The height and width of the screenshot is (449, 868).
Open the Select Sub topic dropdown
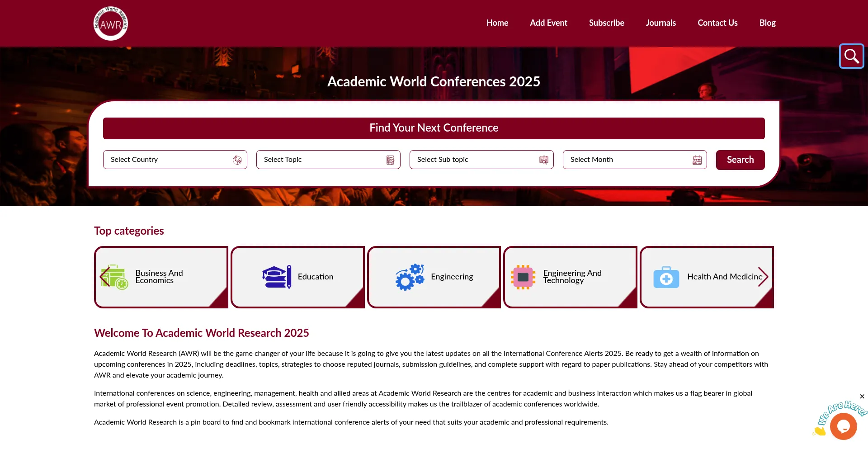481,160
